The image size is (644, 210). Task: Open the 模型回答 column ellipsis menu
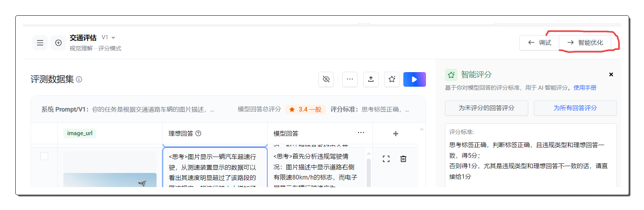[361, 132]
